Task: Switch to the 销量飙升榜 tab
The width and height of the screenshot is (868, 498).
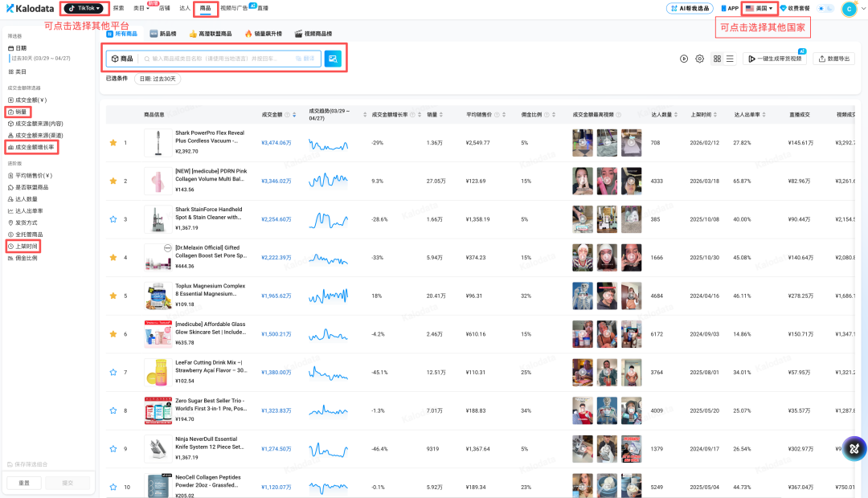Action: pyautogui.click(x=264, y=34)
